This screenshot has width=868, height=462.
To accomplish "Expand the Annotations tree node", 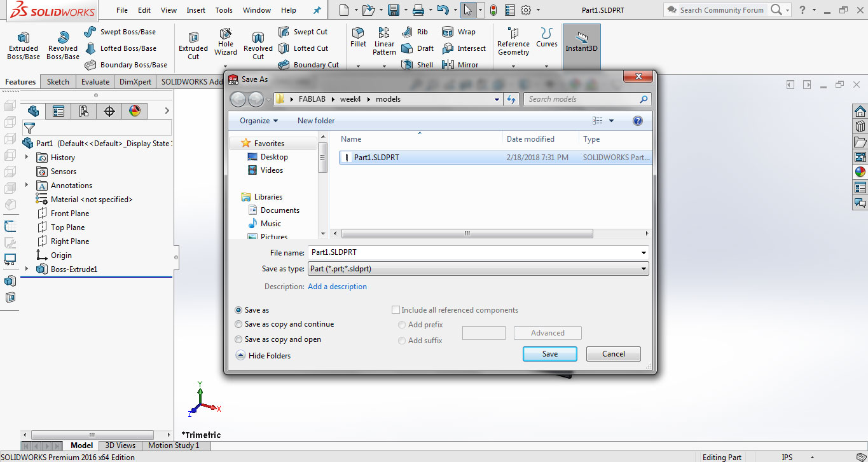I will tap(27, 185).
